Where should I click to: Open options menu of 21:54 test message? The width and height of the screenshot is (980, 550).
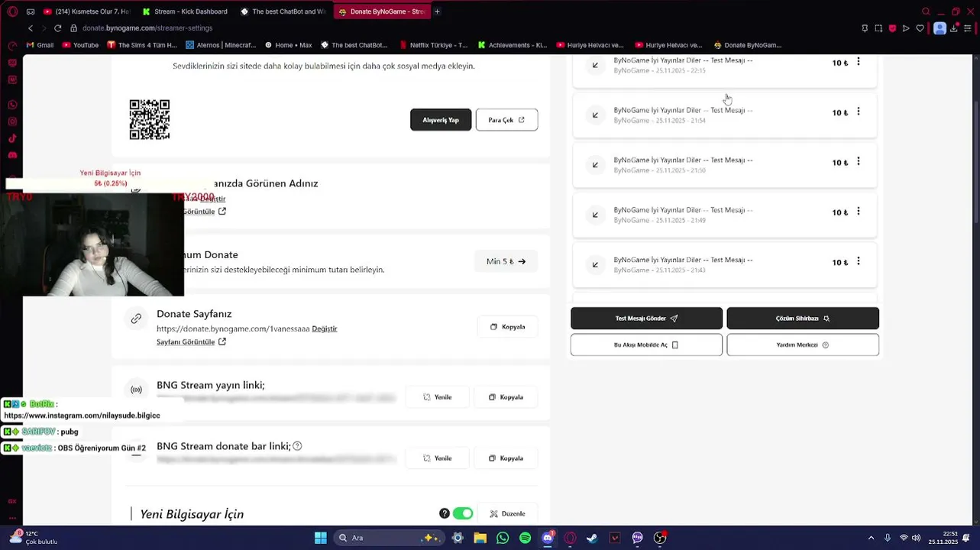click(x=858, y=112)
